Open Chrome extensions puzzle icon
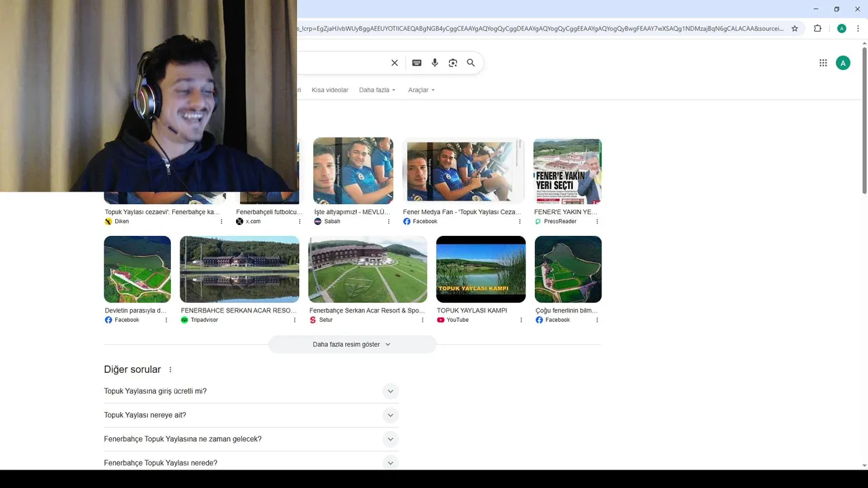The height and width of the screenshot is (488, 868). 818,28
